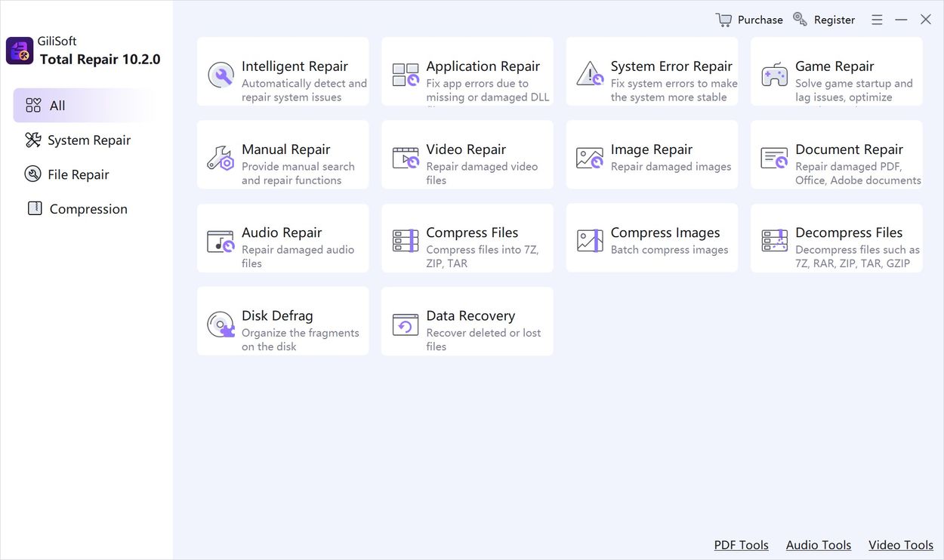Close the Total Repair window
944x560 pixels.
click(925, 20)
